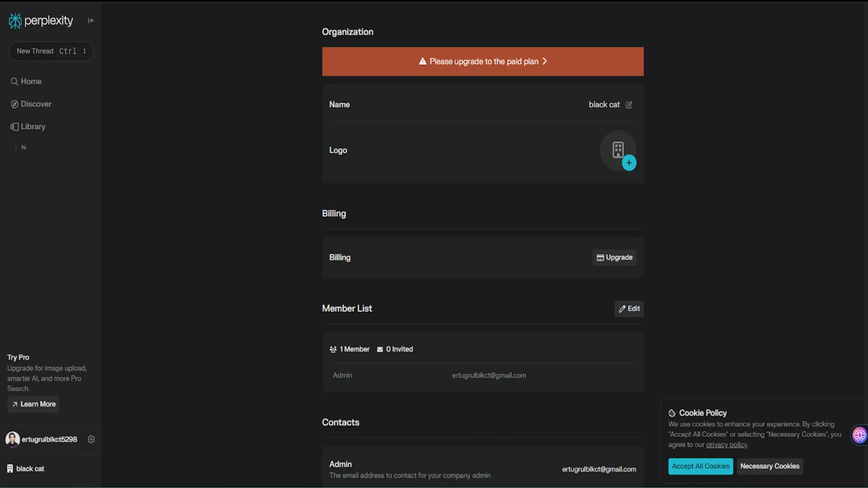Accept All Cookies
Viewport: 868px width, 488px height.
click(700, 466)
